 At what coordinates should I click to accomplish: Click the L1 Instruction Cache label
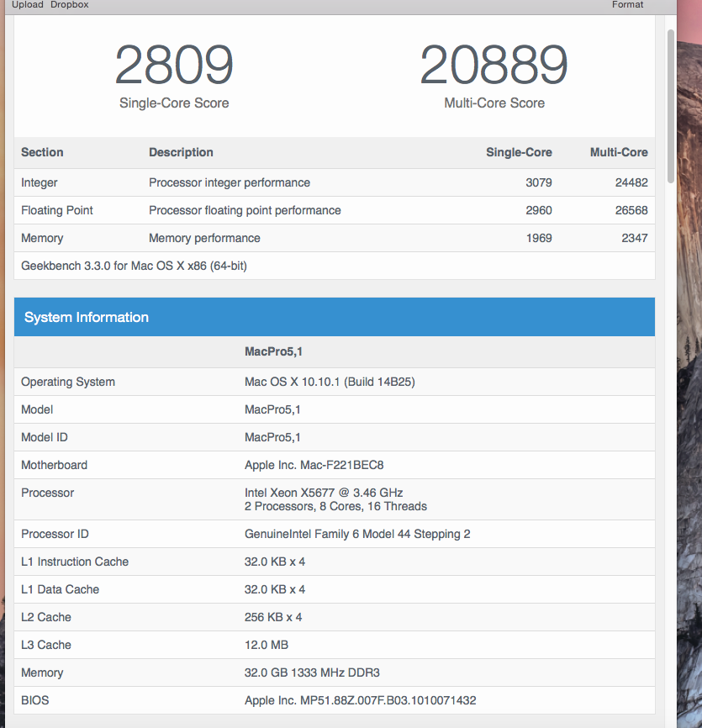pyautogui.click(x=75, y=562)
